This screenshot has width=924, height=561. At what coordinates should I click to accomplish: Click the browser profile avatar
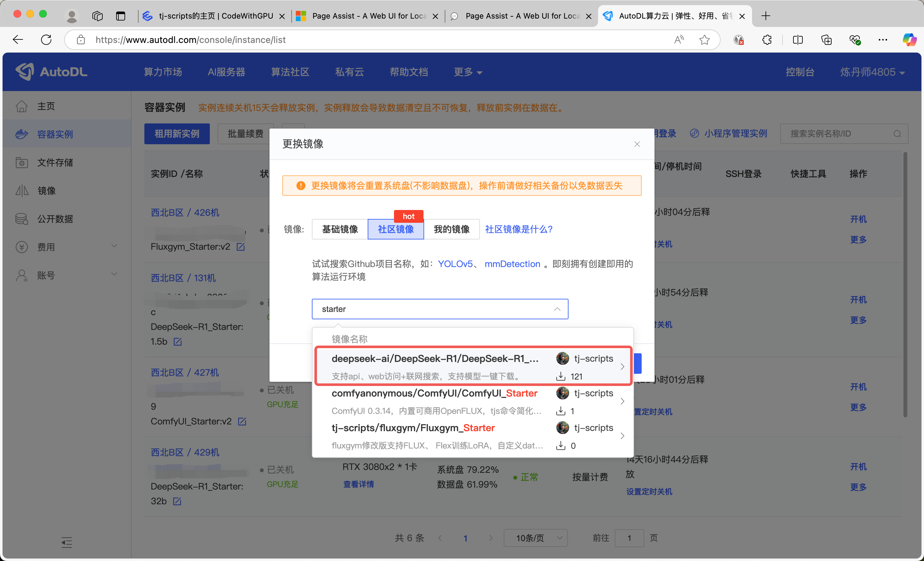point(71,16)
